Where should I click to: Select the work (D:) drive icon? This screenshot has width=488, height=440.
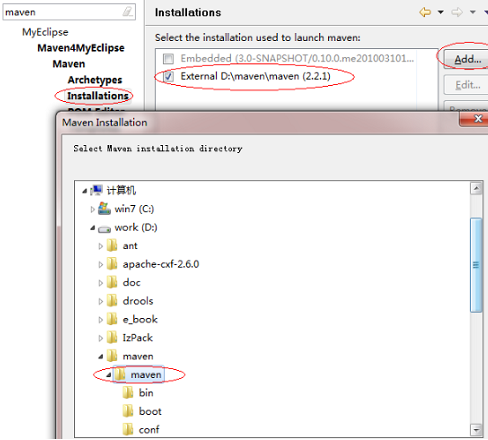pyautogui.click(x=104, y=229)
